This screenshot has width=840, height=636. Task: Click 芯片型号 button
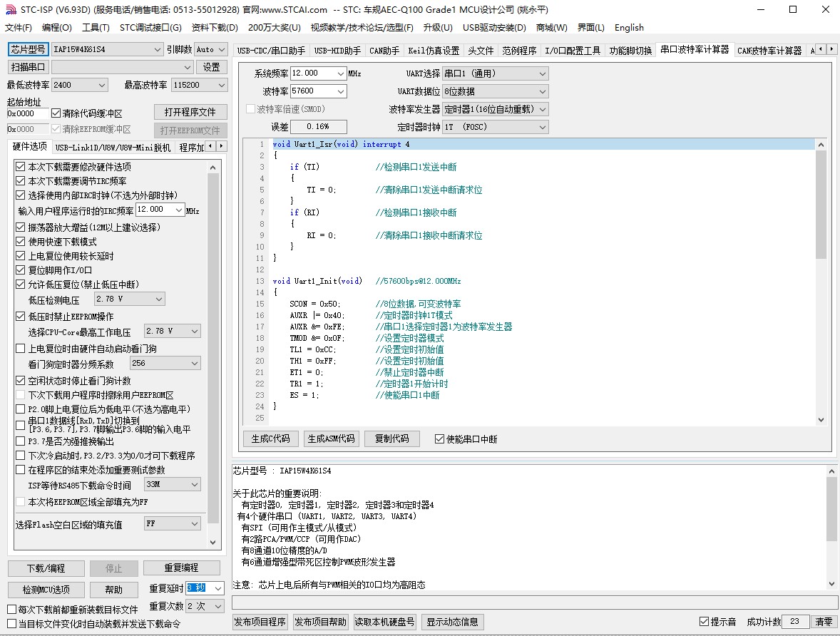click(x=29, y=49)
